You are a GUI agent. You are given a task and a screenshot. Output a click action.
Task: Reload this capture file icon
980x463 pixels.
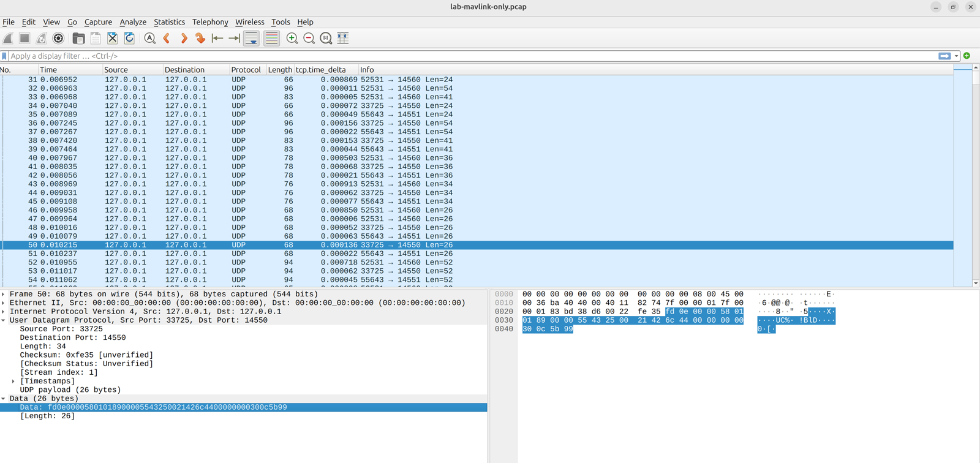[x=129, y=38]
